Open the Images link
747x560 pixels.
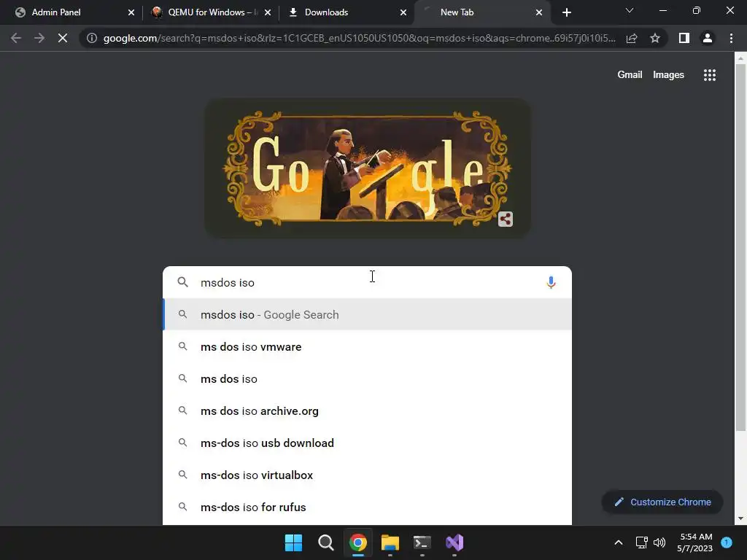[668, 75]
